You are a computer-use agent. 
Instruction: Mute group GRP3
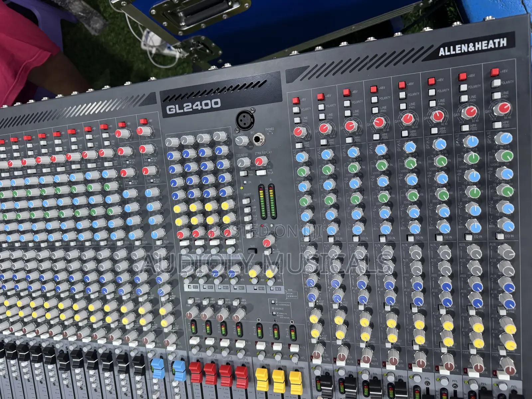[x=225, y=342]
